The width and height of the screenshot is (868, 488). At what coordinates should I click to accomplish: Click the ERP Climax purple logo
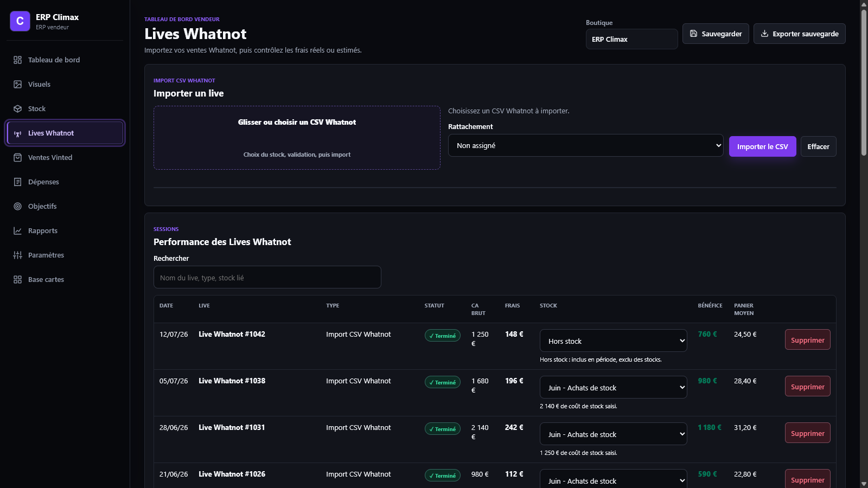pyautogui.click(x=20, y=21)
